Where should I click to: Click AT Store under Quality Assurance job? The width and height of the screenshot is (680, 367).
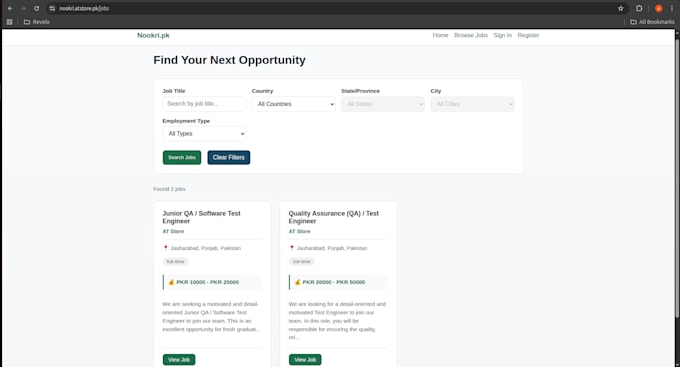click(x=299, y=231)
